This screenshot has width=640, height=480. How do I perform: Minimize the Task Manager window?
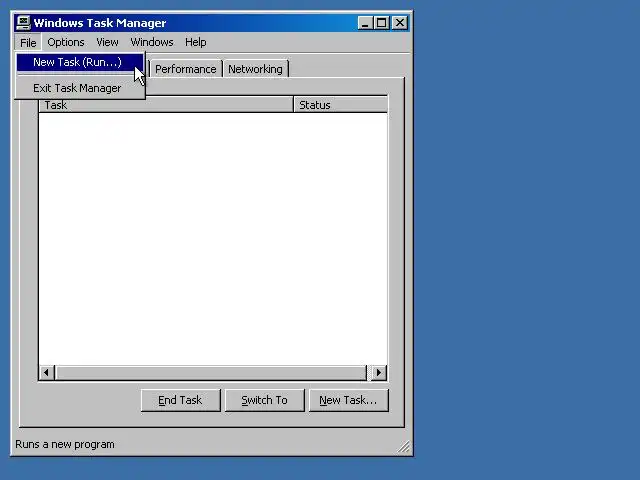(365, 23)
